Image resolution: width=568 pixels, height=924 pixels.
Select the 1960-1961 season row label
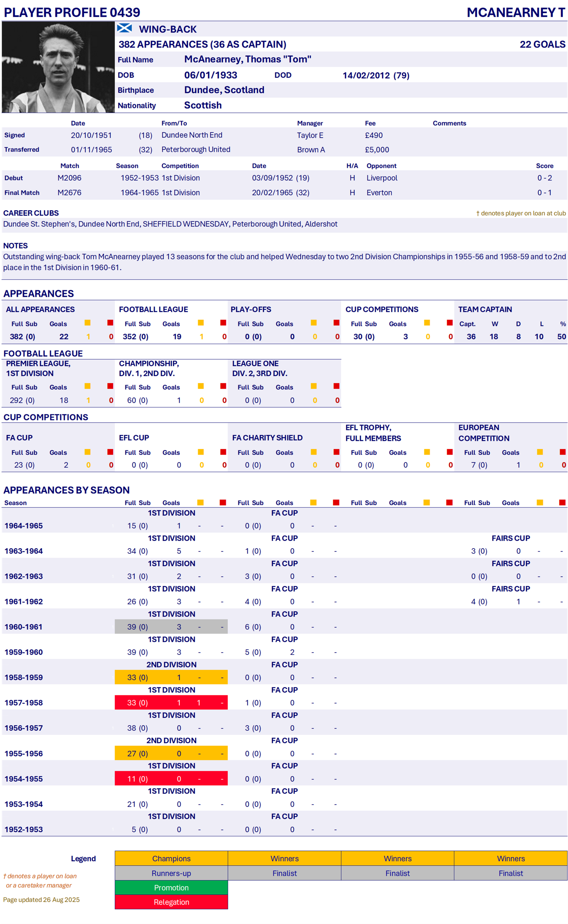[x=23, y=627]
